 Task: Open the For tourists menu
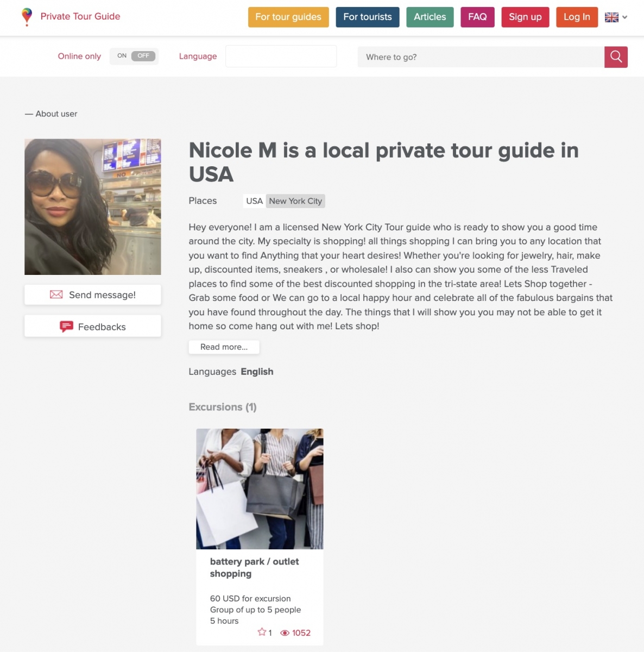tap(368, 17)
